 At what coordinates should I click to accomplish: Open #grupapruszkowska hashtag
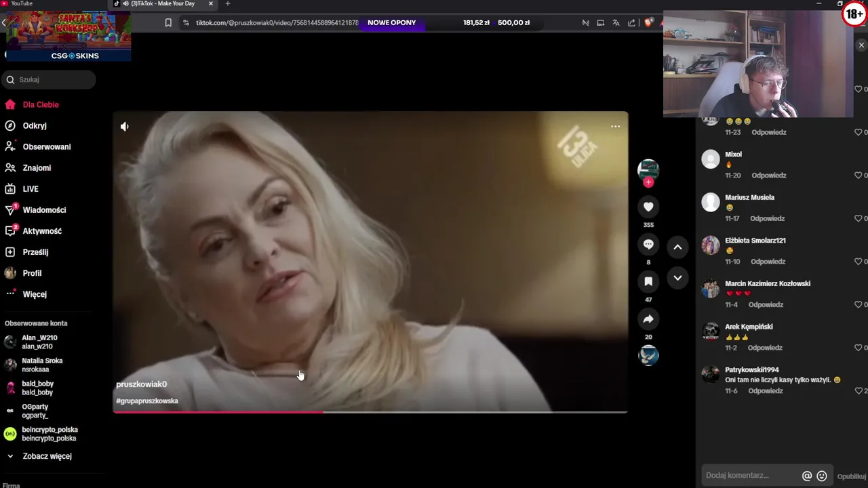coord(147,401)
